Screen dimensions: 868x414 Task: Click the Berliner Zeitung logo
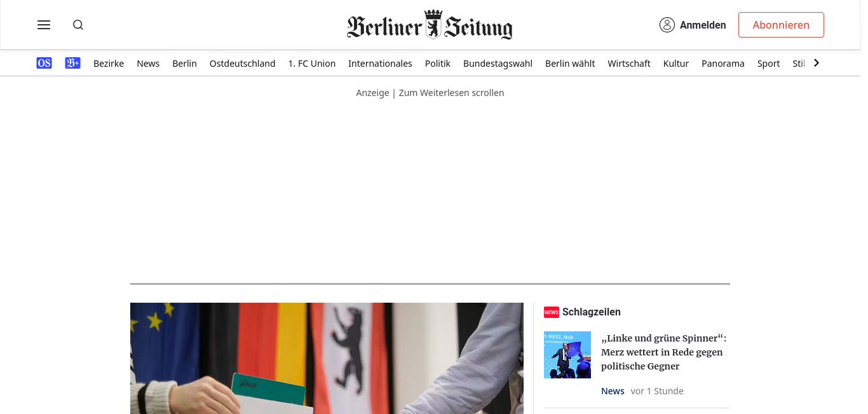pyautogui.click(x=430, y=25)
